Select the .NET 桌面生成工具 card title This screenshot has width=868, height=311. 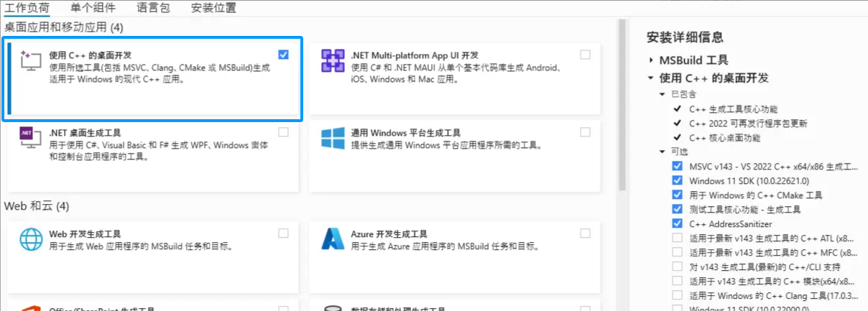85,133
